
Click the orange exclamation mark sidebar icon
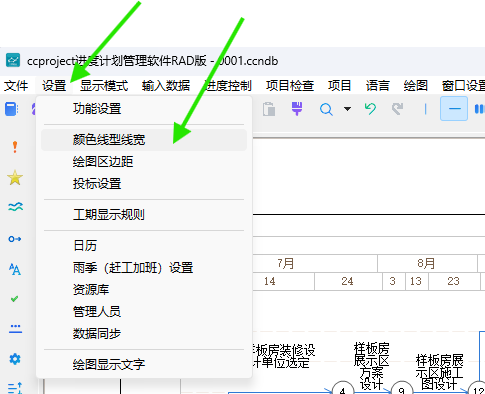pyautogui.click(x=15, y=147)
